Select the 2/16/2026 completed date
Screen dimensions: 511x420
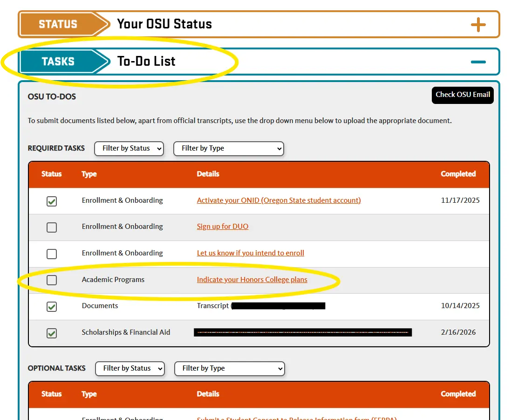[x=458, y=332]
